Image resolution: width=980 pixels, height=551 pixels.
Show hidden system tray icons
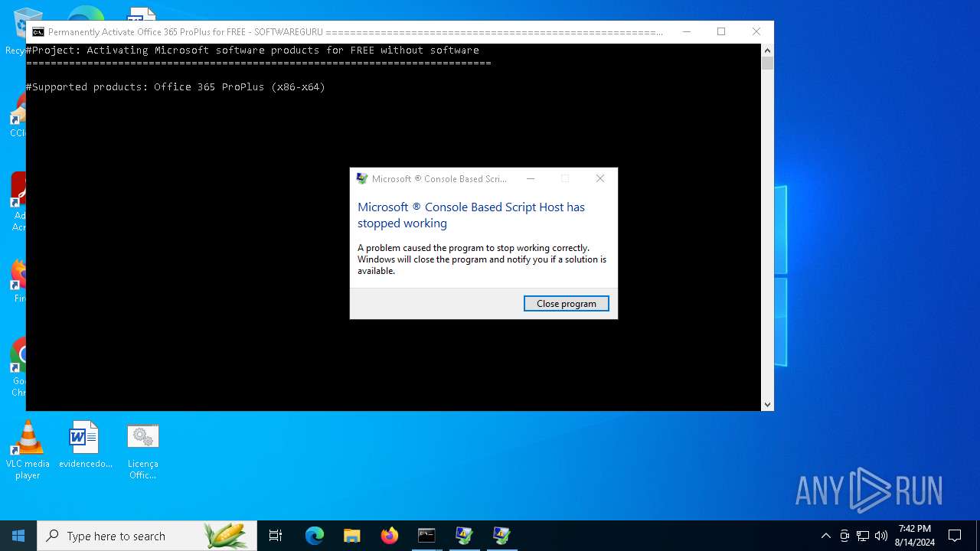[x=825, y=536]
